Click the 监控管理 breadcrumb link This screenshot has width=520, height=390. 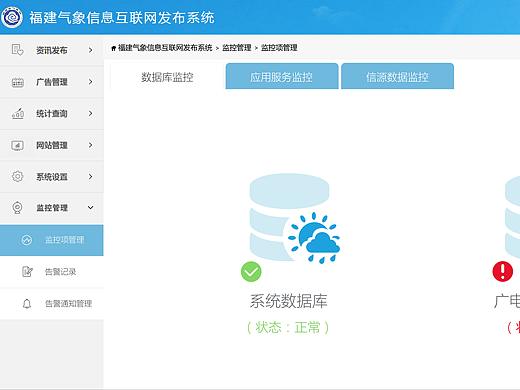237,48
